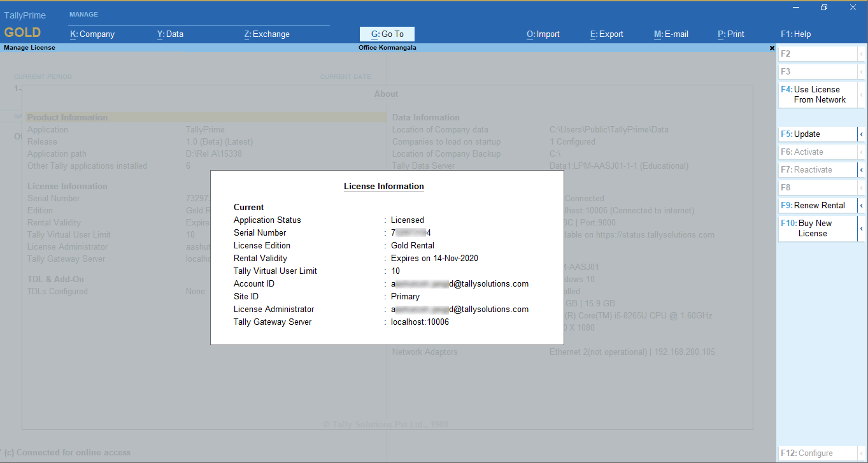Open the Company menu
Image resolution: width=868 pixels, height=463 pixels.
(x=92, y=34)
